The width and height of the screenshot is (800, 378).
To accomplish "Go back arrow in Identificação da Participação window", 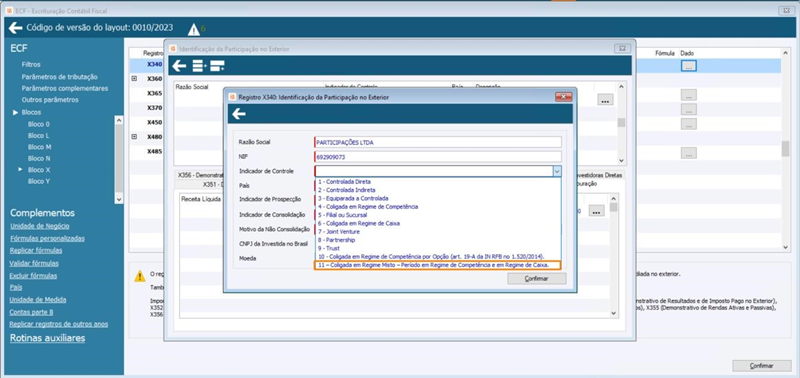I will click(179, 66).
